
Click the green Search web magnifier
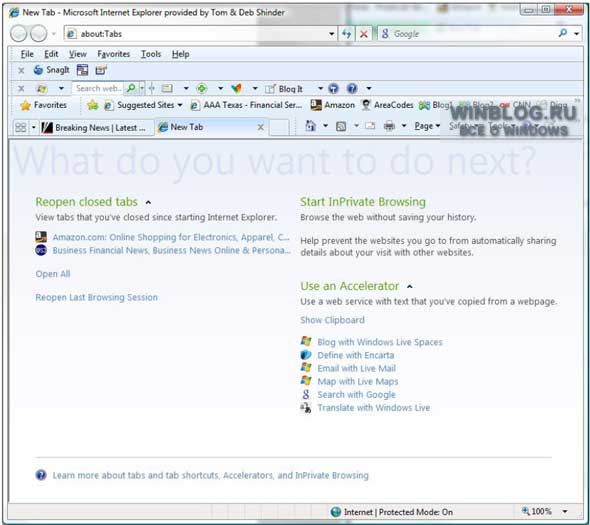131,88
